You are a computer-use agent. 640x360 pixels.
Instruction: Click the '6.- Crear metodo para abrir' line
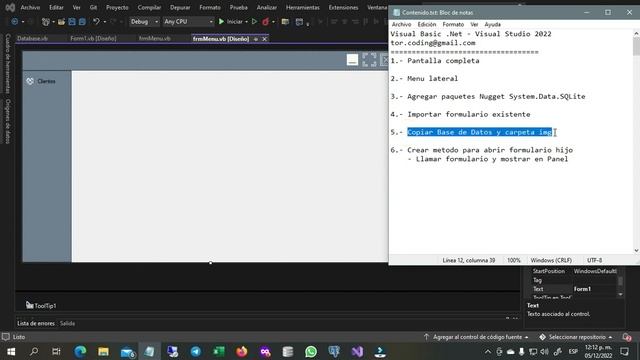click(482, 150)
